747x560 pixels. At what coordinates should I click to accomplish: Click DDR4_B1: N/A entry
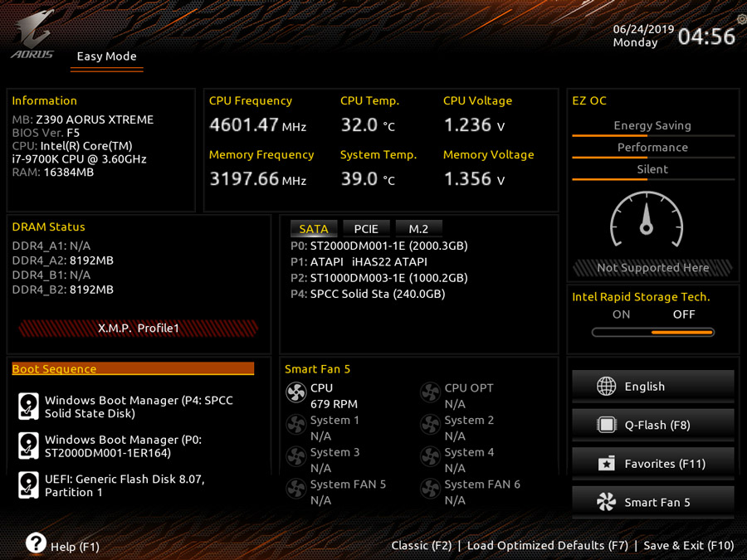pyautogui.click(x=51, y=275)
